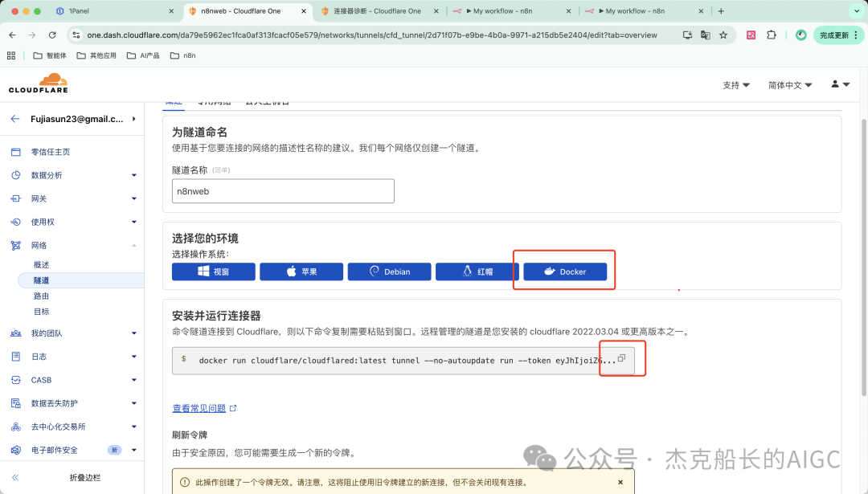Click the install app icon in address bar
The height and width of the screenshot is (494, 868).
point(687,35)
